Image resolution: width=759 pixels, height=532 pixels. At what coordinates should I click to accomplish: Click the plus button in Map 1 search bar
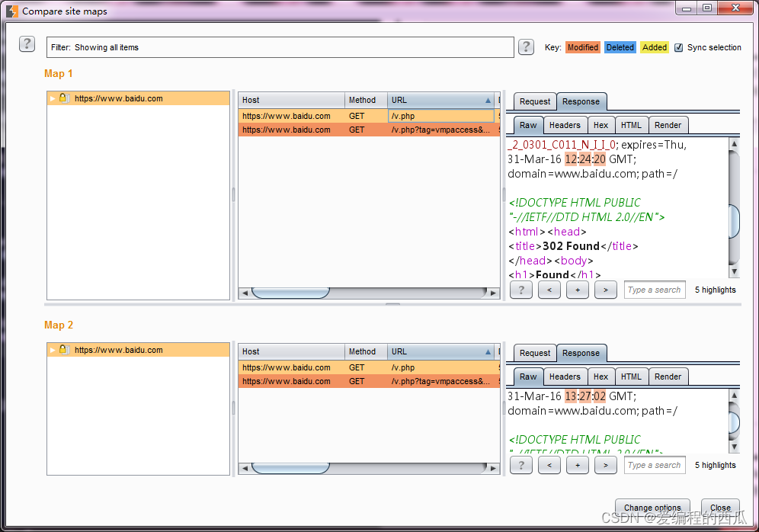coord(578,290)
